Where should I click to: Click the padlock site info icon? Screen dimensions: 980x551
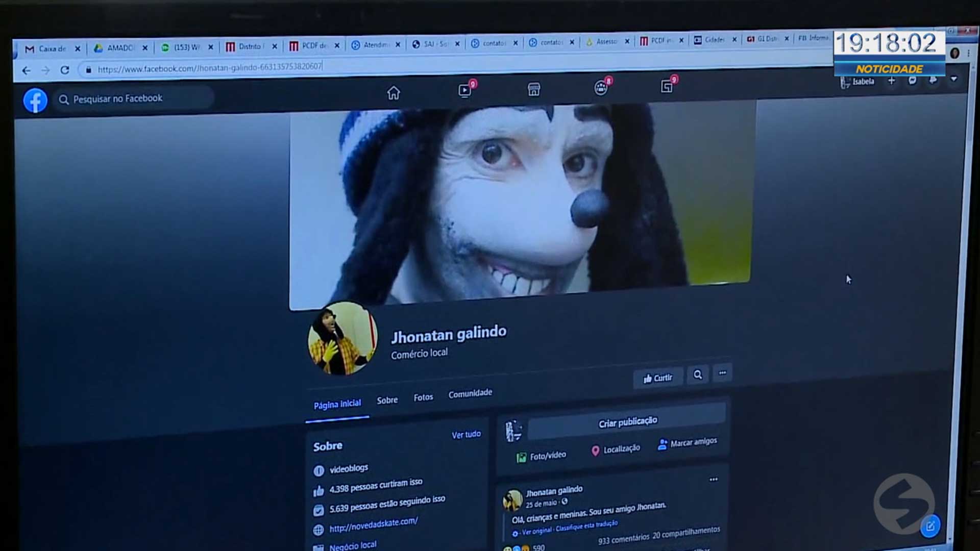[88, 69]
